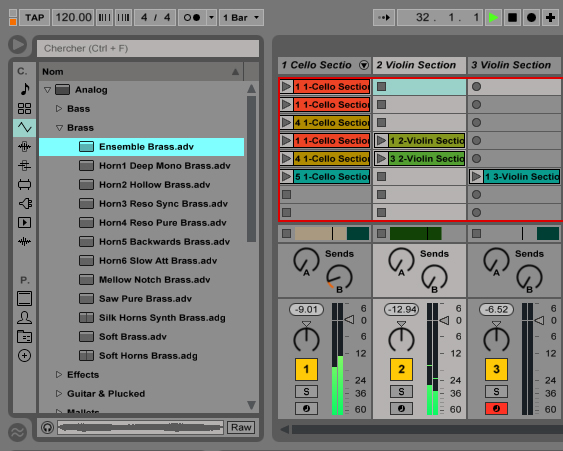
Task: Launch the 1 2-Violin Section clip
Action: [381, 141]
